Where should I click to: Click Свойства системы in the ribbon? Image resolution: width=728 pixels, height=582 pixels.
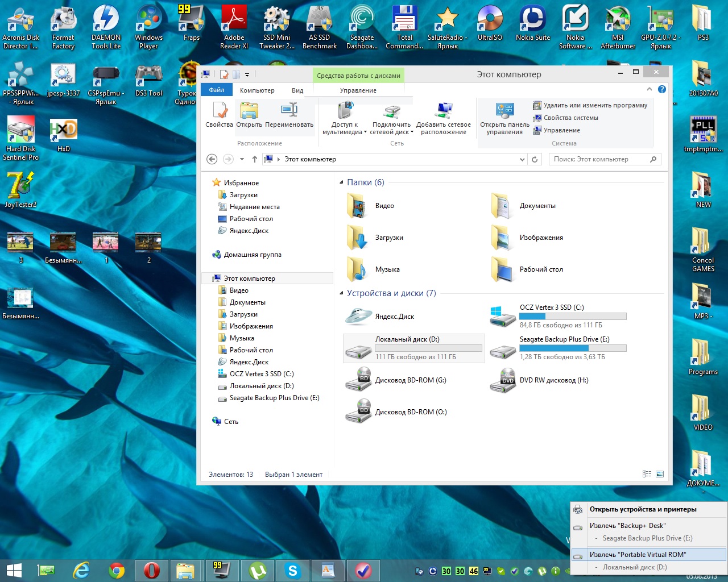pyautogui.click(x=565, y=118)
